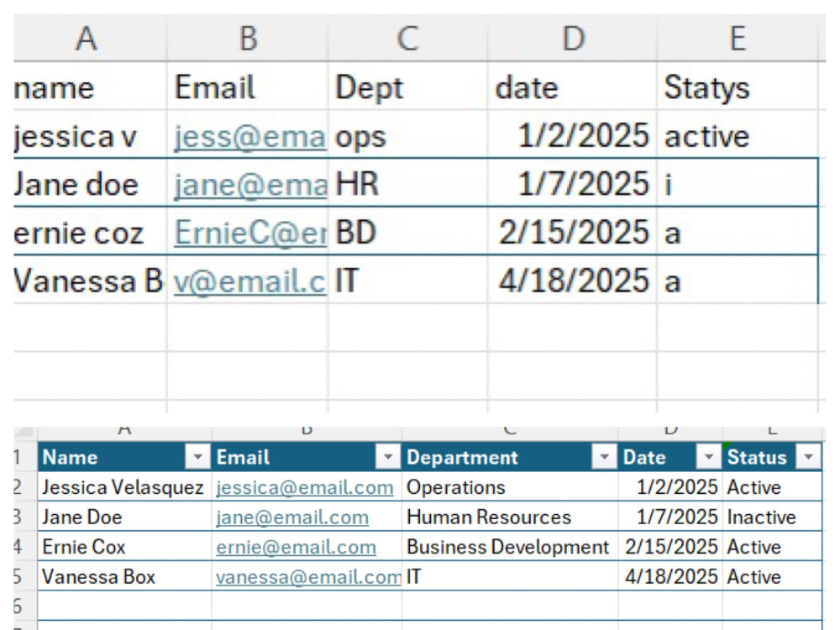840x630 pixels.
Task: Select the 'Inactive' status cell
Action: click(x=772, y=517)
